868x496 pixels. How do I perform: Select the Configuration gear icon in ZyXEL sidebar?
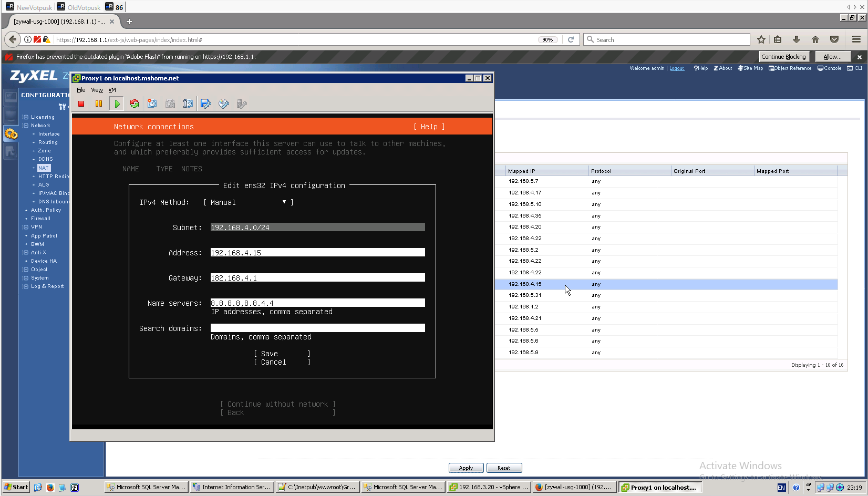tap(11, 135)
